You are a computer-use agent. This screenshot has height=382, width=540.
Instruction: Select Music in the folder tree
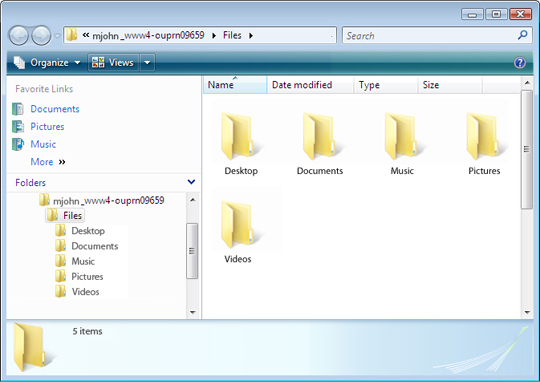83,261
